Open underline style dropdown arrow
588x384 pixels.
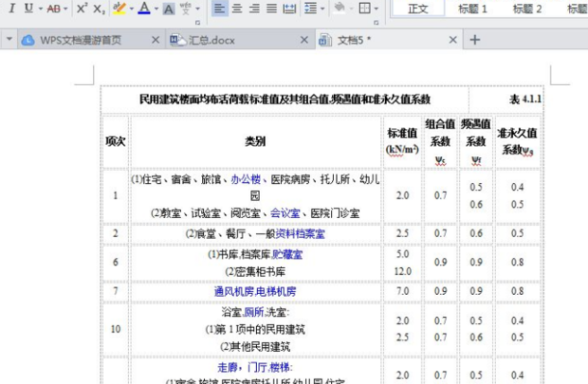[40, 9]
